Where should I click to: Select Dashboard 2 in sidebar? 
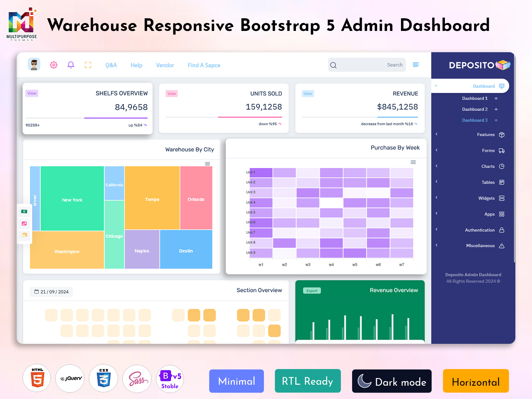click(475, 109)
